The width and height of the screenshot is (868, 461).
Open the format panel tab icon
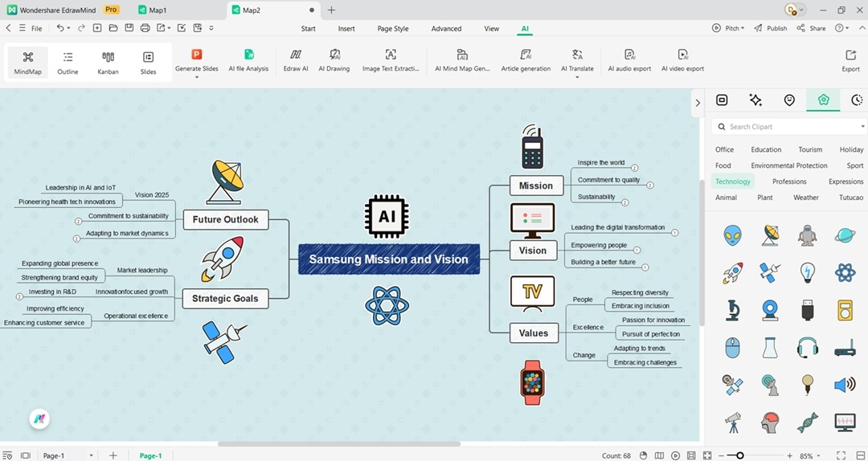coord(721,100)
